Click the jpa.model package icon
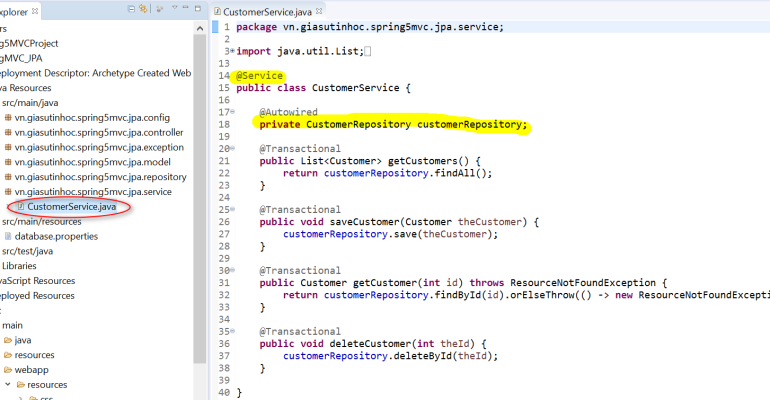Viewport: 770px width, 400px height. [8, 161]
